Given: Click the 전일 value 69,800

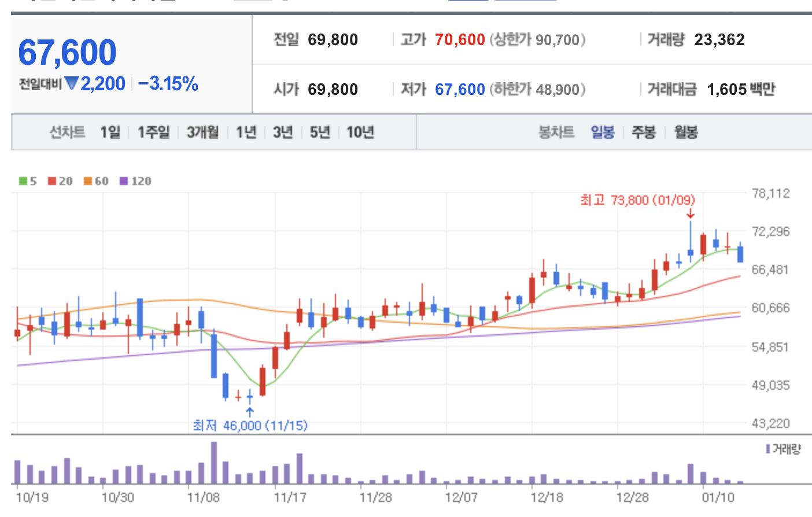Looking at the screenshot, I should tap(333, 40).
